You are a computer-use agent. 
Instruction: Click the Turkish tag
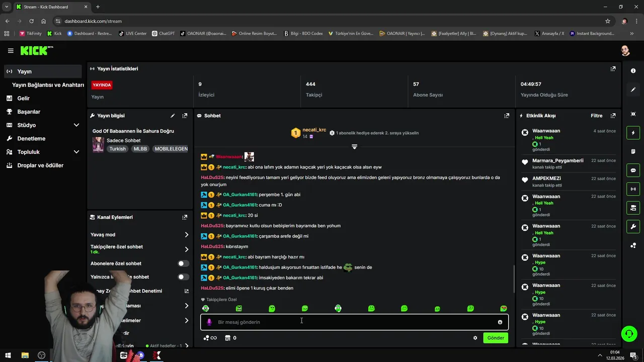tap(118, 149)
